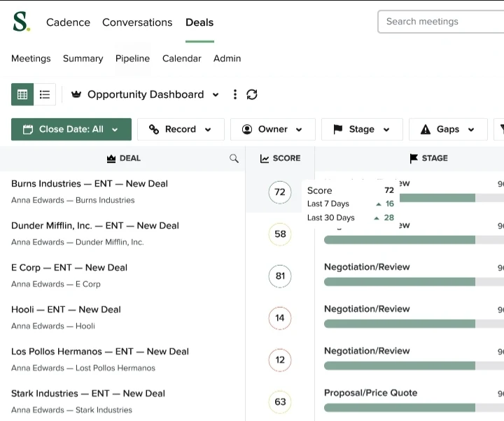The width and height of the screenshot is (504, 421).
Task: Open the Cadence menu
Action: (68, 22)
